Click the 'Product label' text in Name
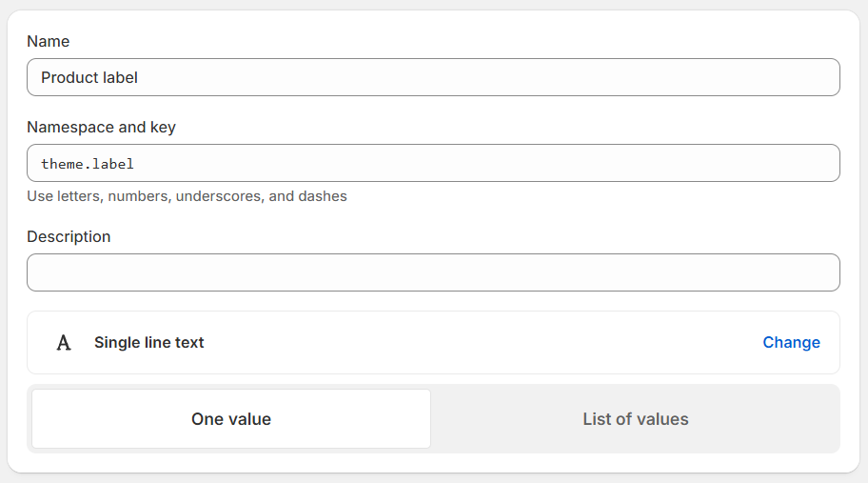This screenshot has width=868, height=483. [x=89, y=77]
